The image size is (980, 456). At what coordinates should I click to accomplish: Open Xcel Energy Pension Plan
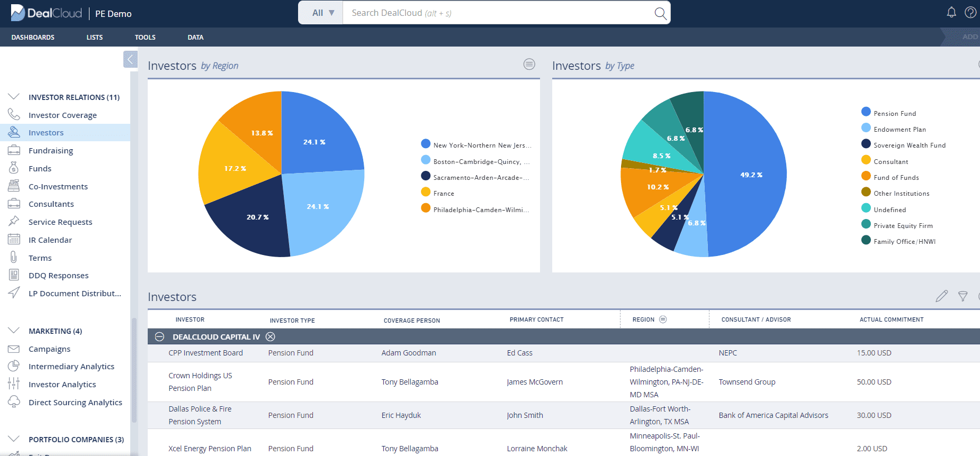[210, 449]
